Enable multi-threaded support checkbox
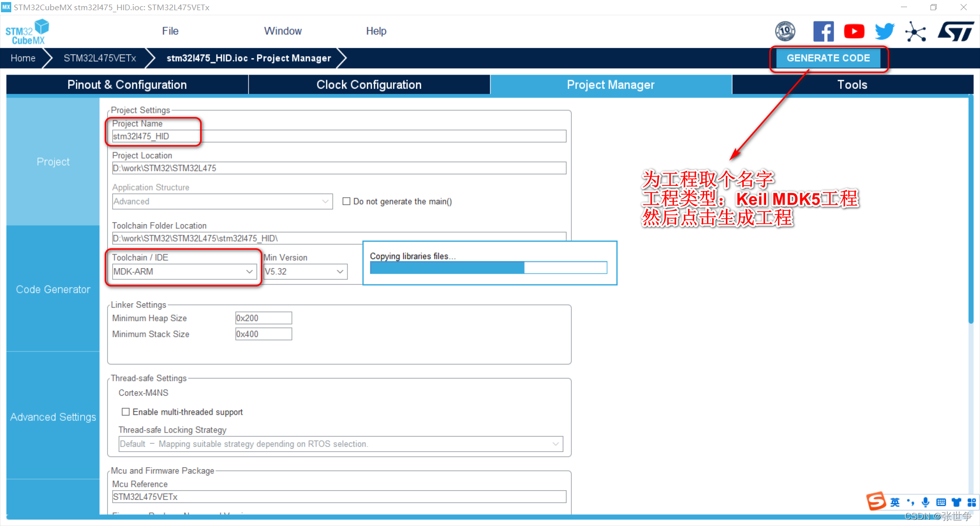980x526 pixels. 126,412
